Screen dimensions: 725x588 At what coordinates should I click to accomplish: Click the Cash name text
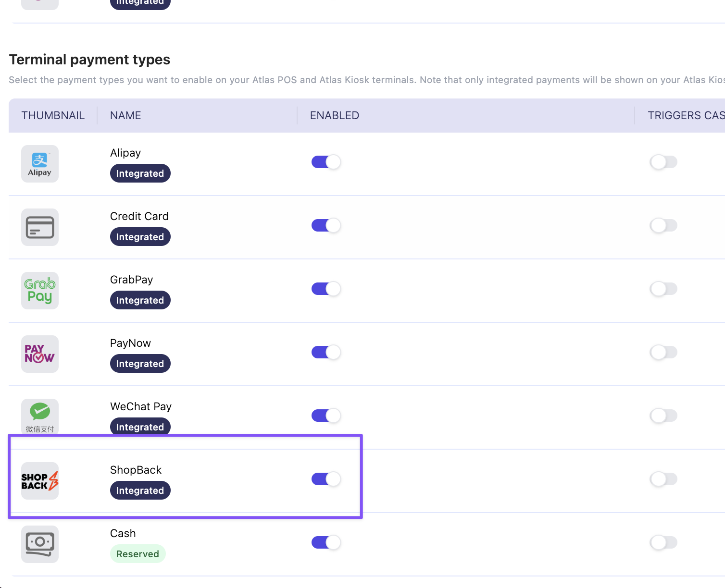click(x=123, y=533)
